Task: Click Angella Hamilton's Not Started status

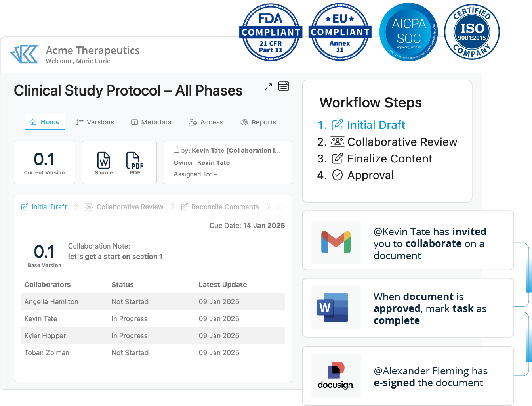Action: point(130,302)
